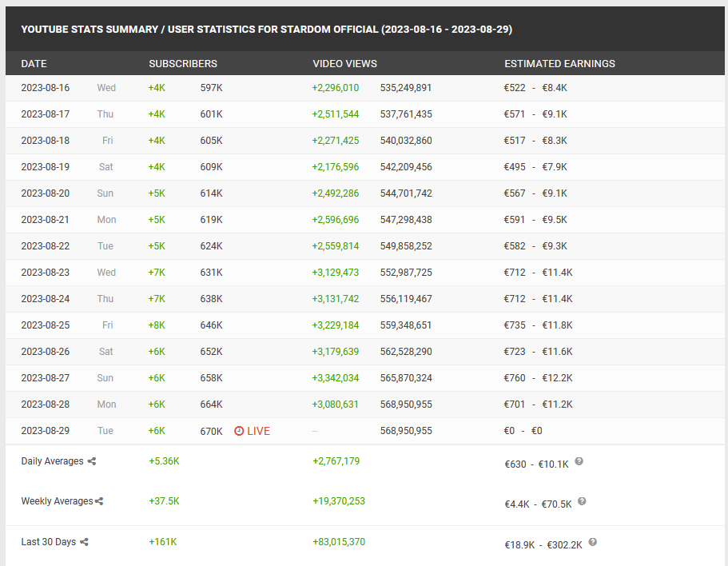Click the 549,858,252 total views value

(406, 246)
